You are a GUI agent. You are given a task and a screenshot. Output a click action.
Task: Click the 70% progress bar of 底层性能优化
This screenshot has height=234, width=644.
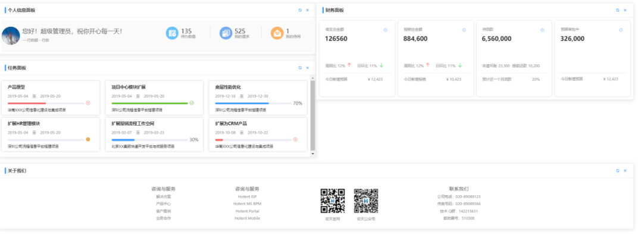tap(254, 104)
